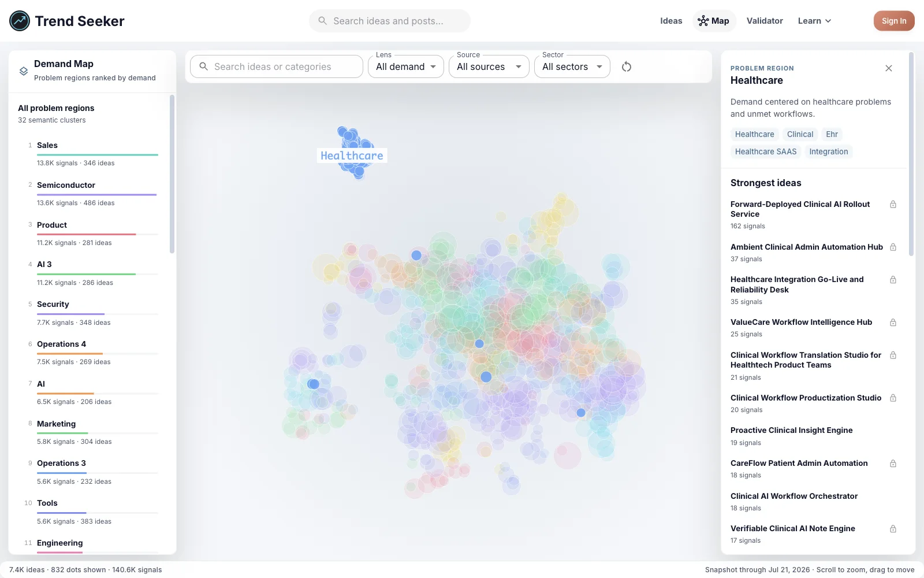Click lock icon for Clinical Workflow Translation Studio
Image resolution: width=924 pixels, height=578 pixels.
pos(893,355)
